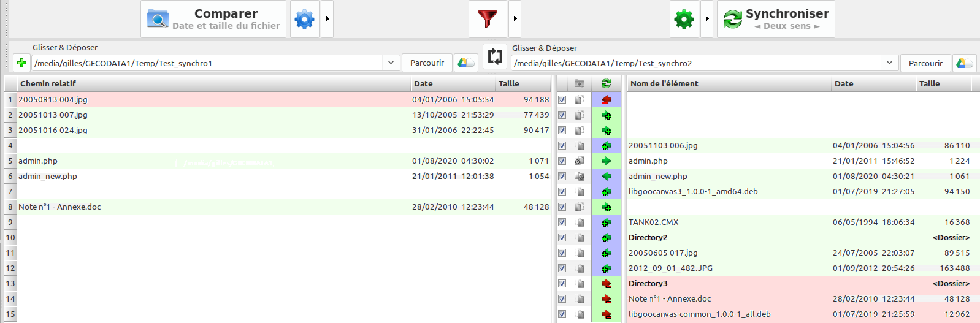Viewport: 980px width, 323px height.
Task: Uncheck row 3 checkbox 20051016 024.jpg
Action: tap(562, 130)
